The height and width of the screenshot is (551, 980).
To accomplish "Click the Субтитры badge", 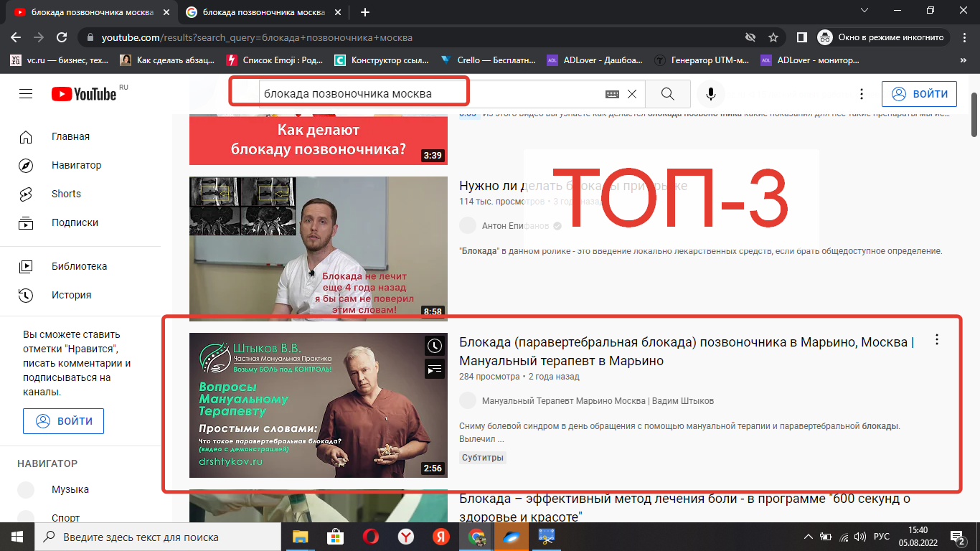I will coord(483,458).
